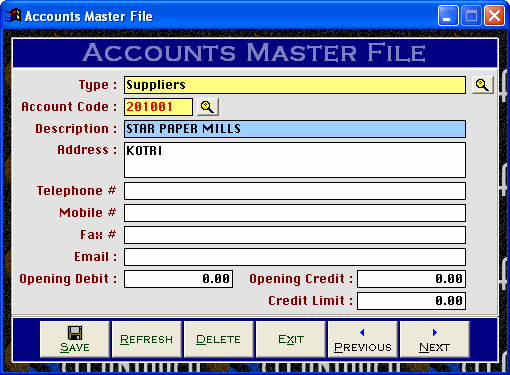
Task: Click the Credit Limit label
Action: pyautogui.click(x=310, y=301)
